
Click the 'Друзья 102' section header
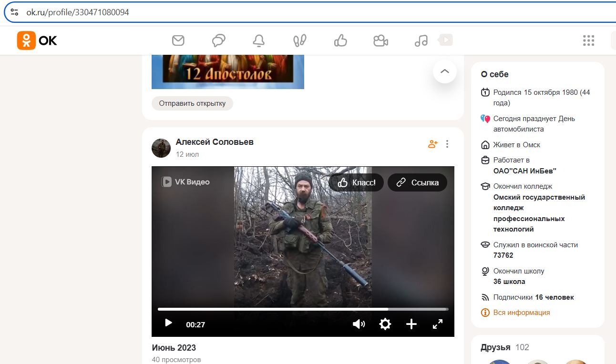pos(505,347)
